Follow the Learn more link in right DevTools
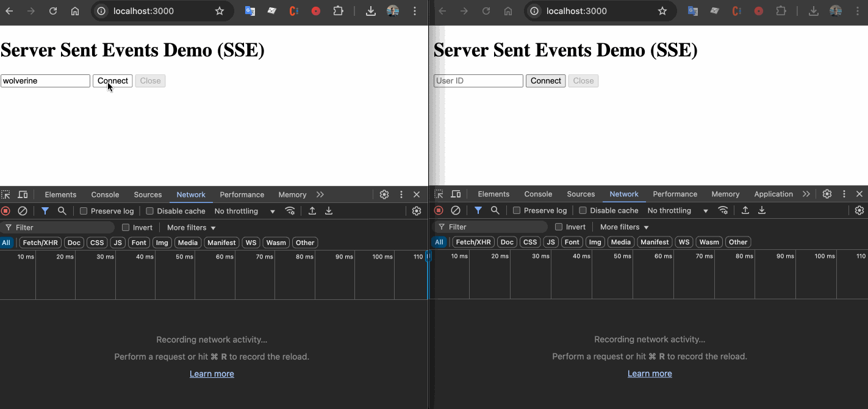Image resolution: width=868 pixels, height=409 pixels. tap(650, 374)
